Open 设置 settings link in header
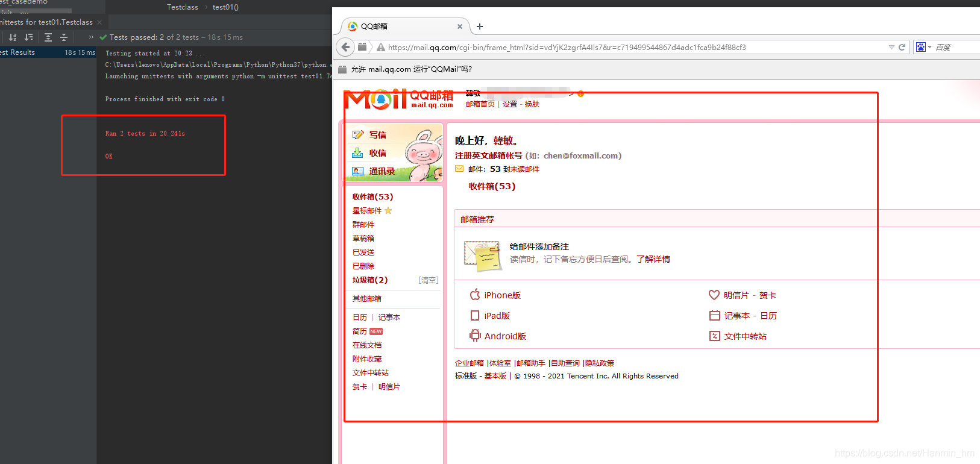Viewport: 980px width, 464px height. tap(510, 104)
